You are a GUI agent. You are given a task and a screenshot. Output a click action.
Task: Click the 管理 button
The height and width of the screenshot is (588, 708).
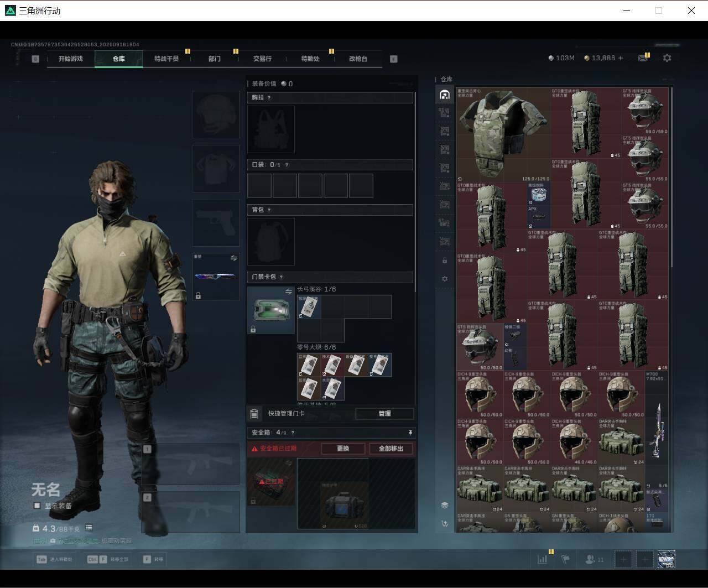pyautogui.click(x=384, y=413)
